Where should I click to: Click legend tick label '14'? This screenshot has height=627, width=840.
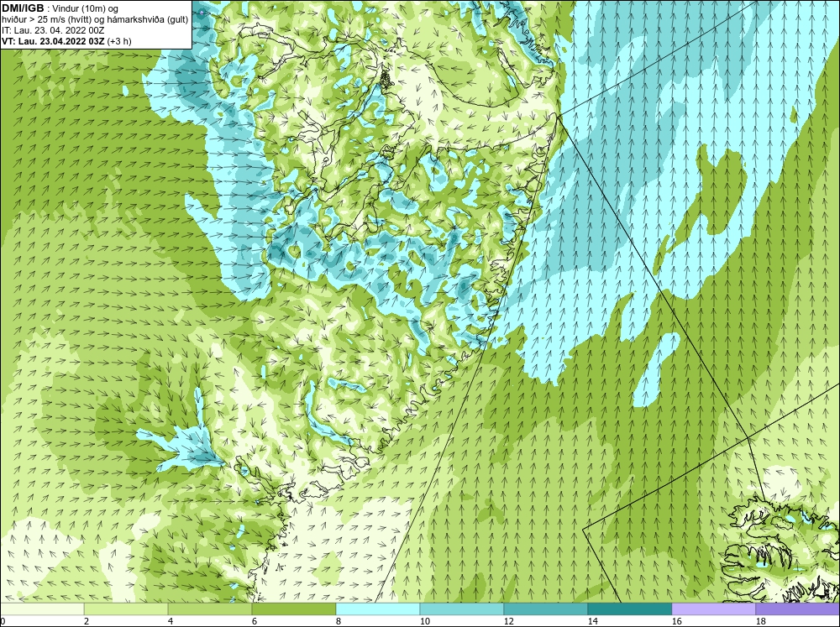pos(592,621)
